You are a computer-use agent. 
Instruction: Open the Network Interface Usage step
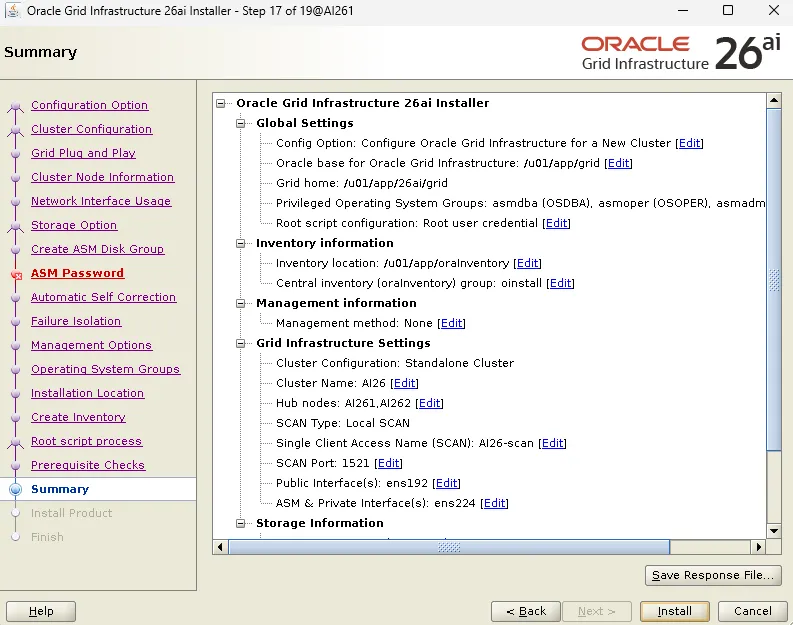[101, 201]
